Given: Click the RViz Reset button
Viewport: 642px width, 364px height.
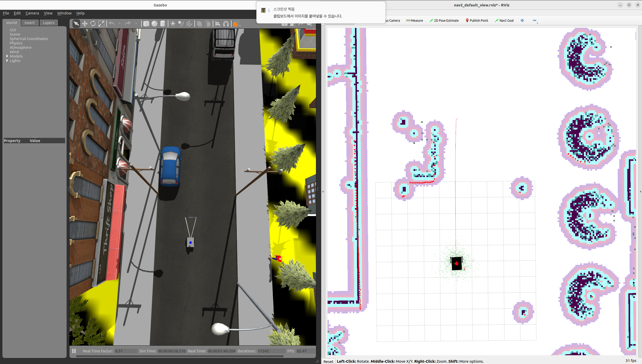Looking at the screenshot, I should point(328,361).
